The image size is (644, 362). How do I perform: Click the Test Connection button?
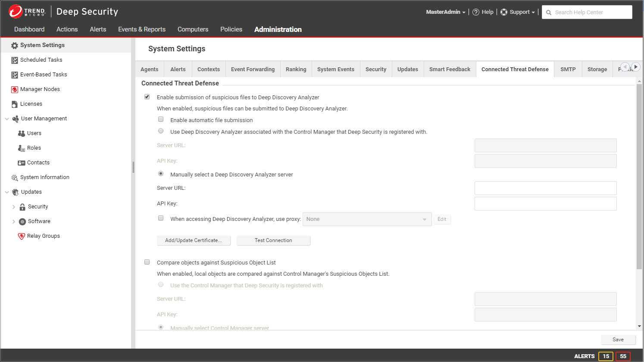(273, 240)
